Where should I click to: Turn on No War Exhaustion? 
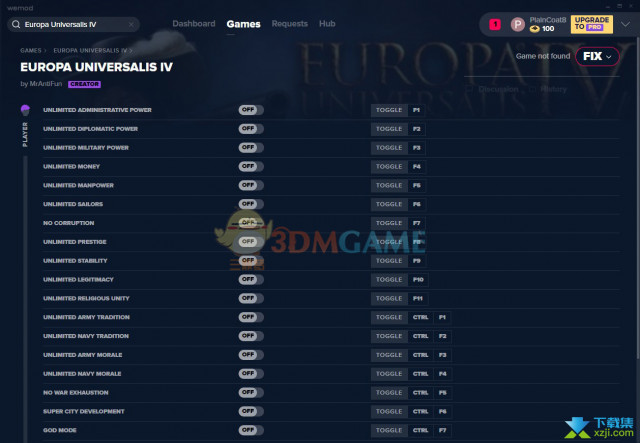[251, 392]
